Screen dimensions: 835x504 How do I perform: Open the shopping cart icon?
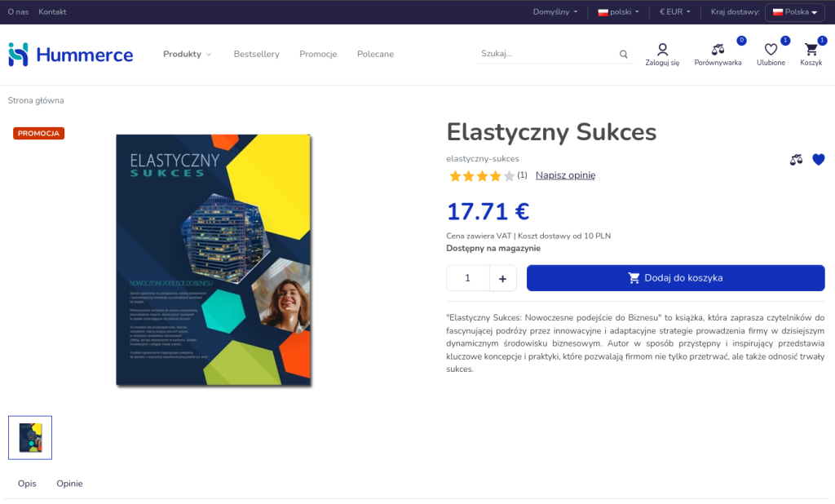click(811, 50)
